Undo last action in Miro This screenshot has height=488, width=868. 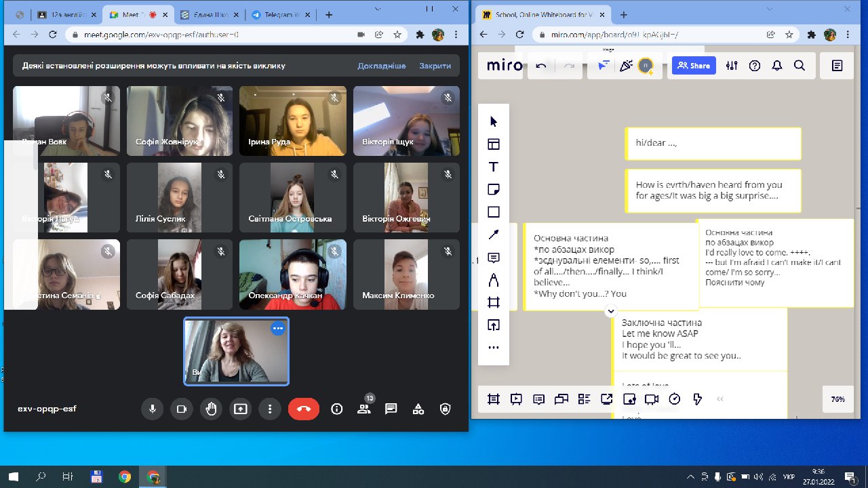click(x=541, y=66)
